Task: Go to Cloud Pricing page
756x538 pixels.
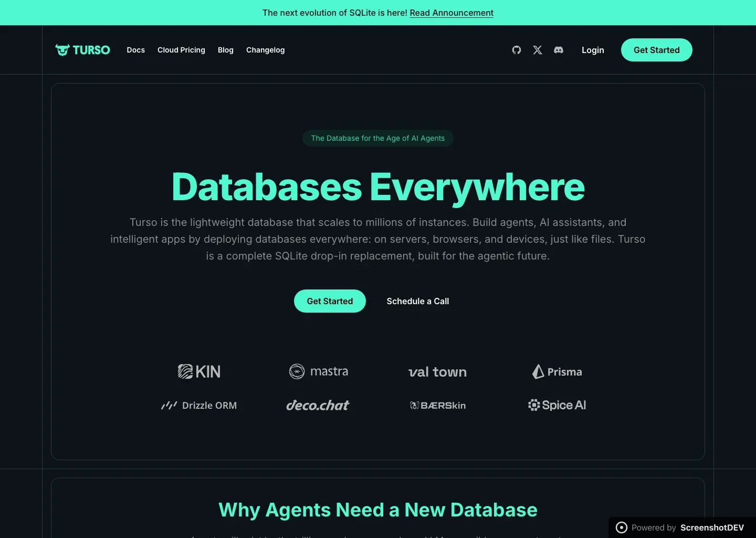Action: (x=181, y=50)
